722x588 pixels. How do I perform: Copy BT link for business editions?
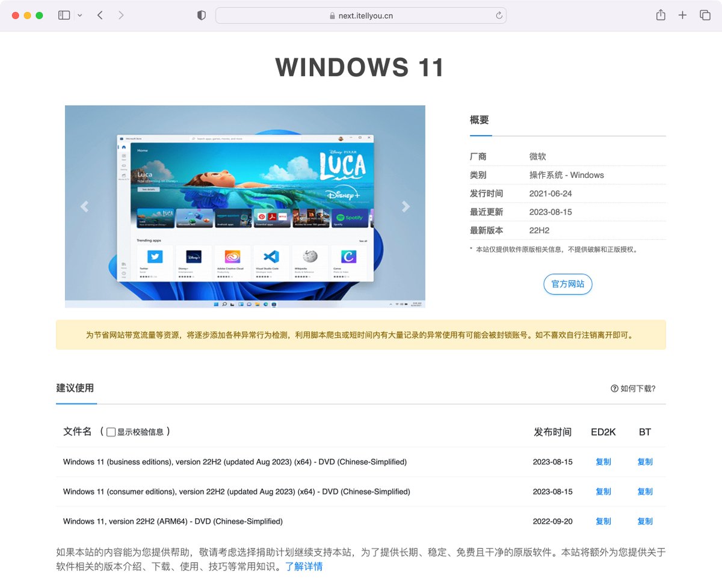[x=645, y=462]
